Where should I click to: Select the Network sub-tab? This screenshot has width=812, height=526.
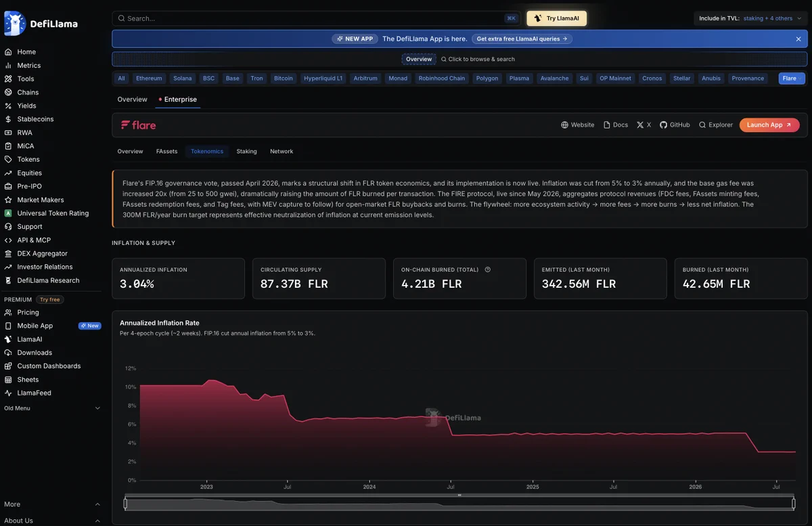coord(281,152)
